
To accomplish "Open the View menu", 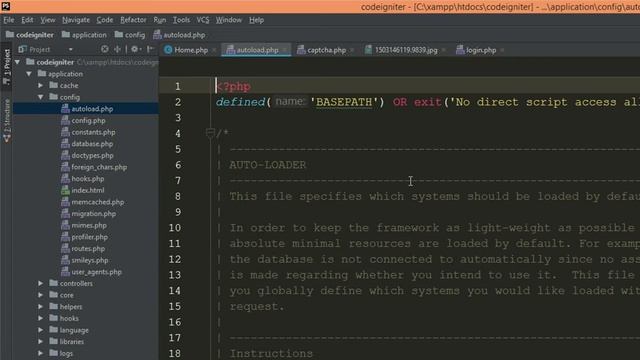I will pos(48,20).
